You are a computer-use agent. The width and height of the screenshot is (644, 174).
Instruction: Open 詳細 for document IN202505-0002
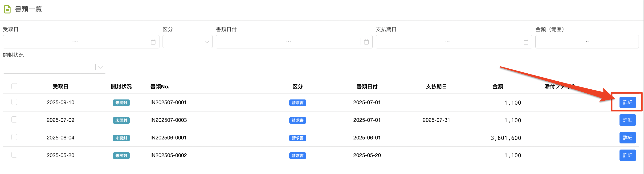[628, 155]
